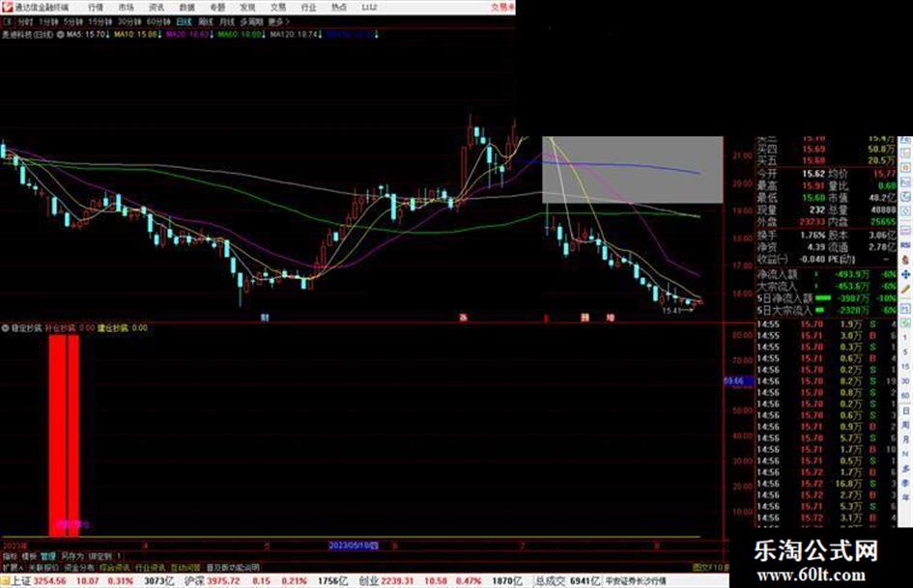Click the round settings icon before MA5
The height and width of the screenshot is (588, 913).
tap(61, 35)
